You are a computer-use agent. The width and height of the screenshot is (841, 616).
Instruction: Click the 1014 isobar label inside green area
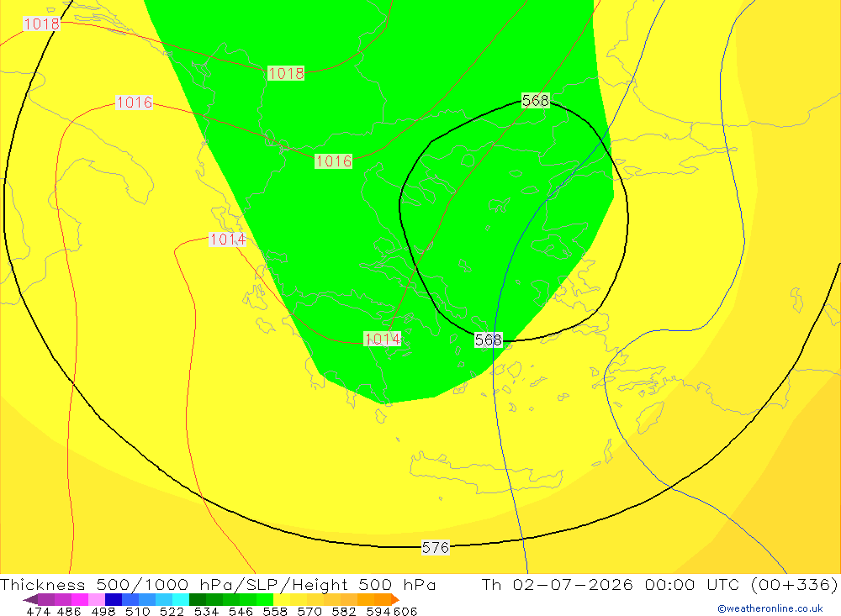point(382,339)
